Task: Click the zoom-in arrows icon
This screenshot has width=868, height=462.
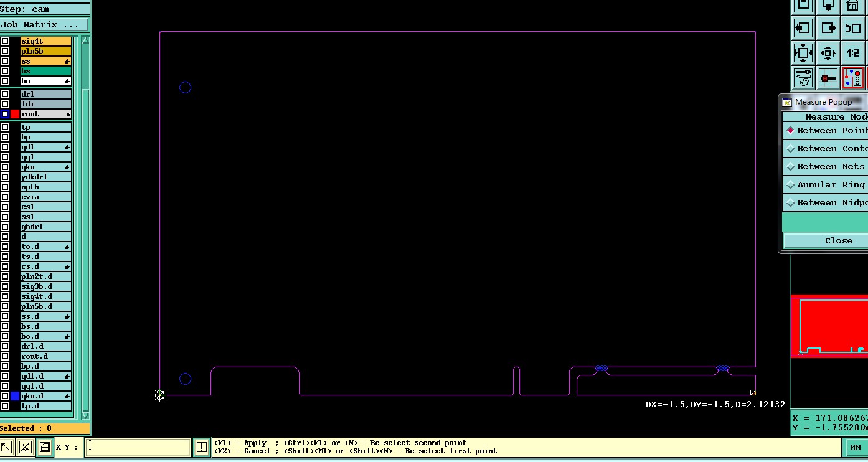Action: (x=803, y=53)
